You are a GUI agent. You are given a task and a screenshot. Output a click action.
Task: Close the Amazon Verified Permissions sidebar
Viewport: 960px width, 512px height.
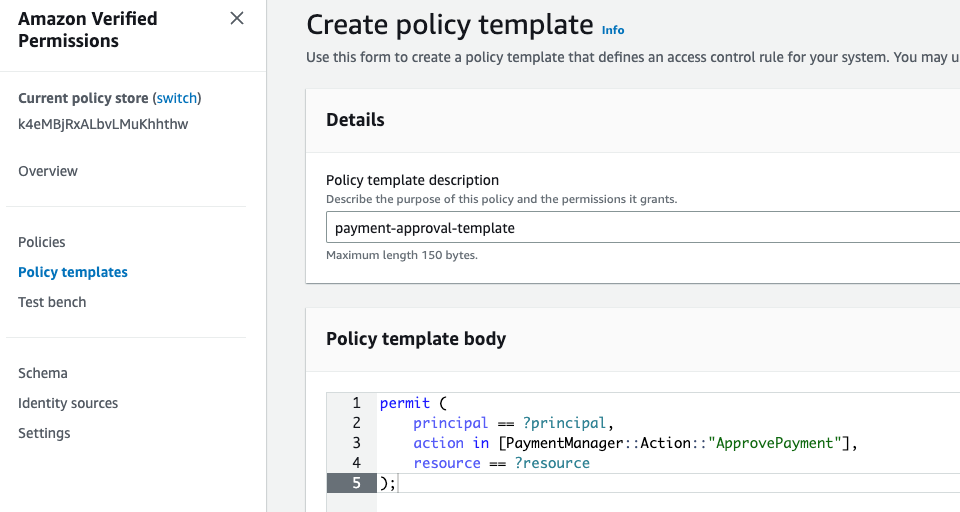coord(237,18)
